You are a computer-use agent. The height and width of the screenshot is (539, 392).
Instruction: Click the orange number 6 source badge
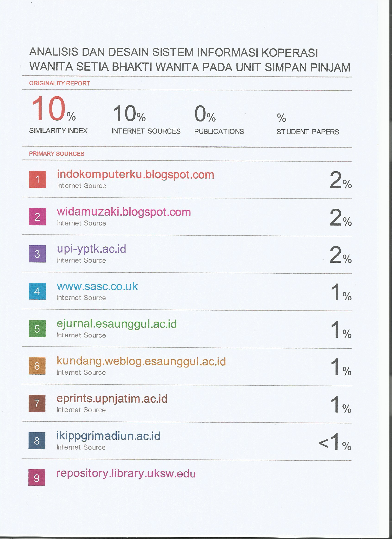[37, 366]
